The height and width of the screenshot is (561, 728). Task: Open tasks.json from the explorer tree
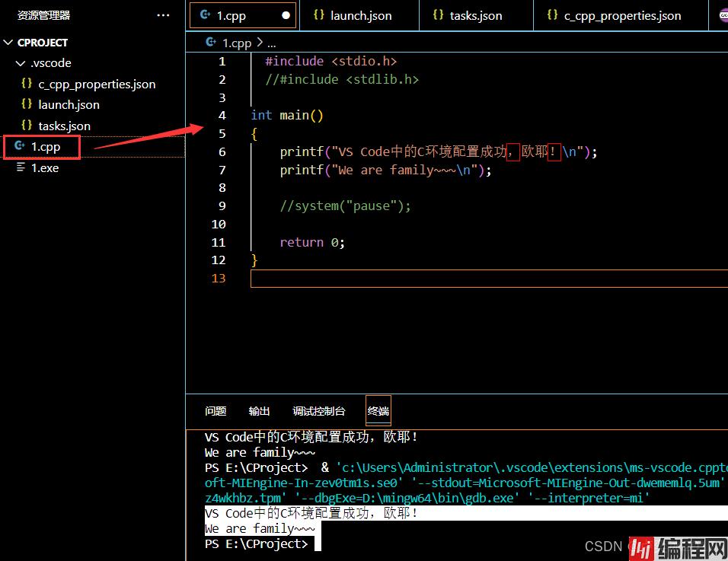64,126
